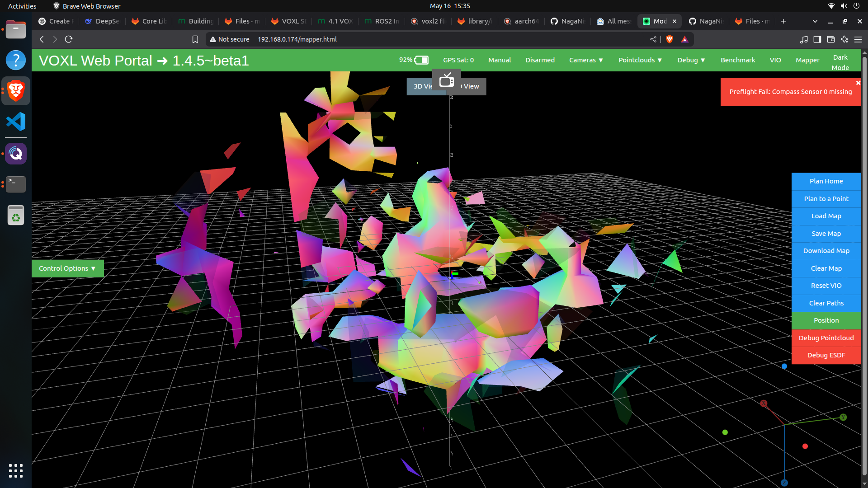This screenshot has width=868, height=488.
Task: Toggle Debug Pointcloud display
Action: [x=826, y=338]
